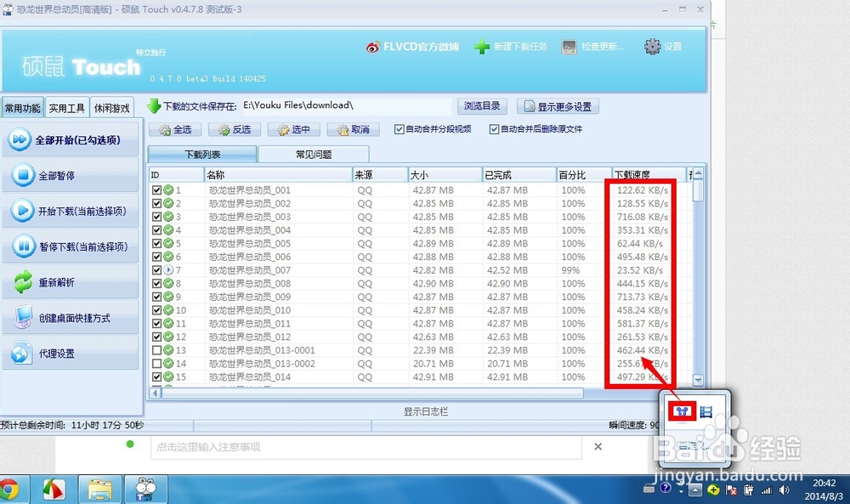Click 开始下载(当前选择项) button
Screen dimensions: 850x504
point(71,211)
